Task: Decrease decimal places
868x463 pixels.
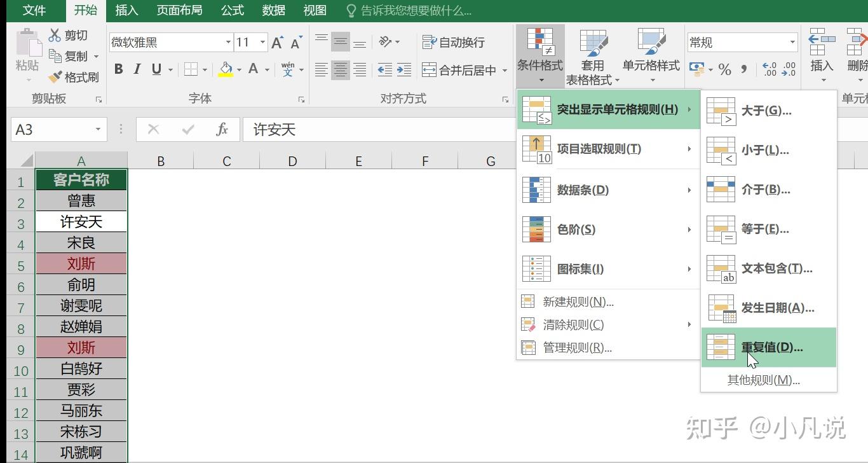Action: click(x=789, y=69)
